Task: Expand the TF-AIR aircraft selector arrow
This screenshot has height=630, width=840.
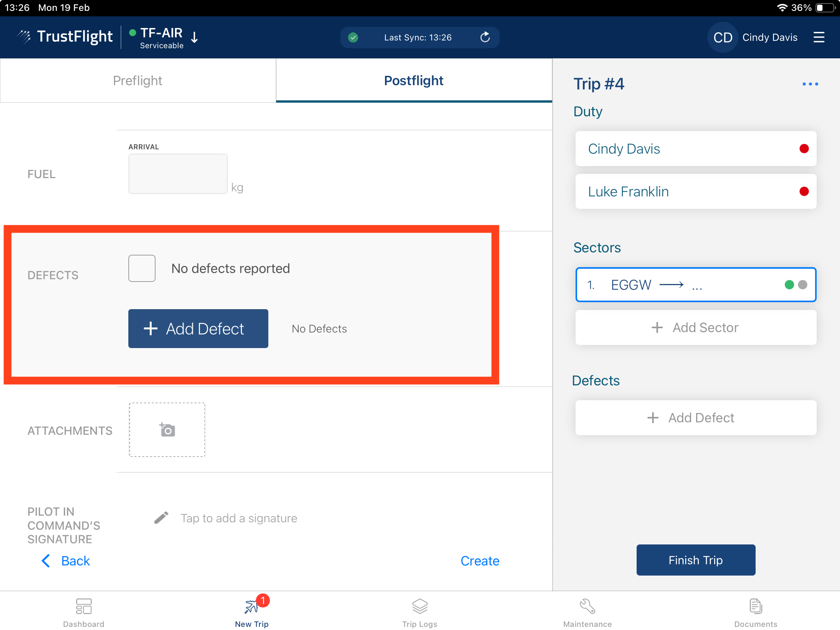Action: pyautogui.click(x=195, y=37)
